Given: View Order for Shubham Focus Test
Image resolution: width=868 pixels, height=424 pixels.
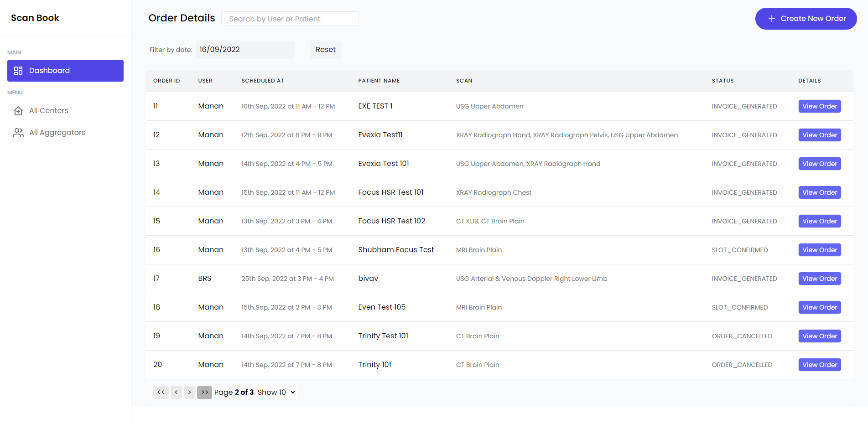Looking at the screenshot, I should pyautogui.click(x=820, y=250).
